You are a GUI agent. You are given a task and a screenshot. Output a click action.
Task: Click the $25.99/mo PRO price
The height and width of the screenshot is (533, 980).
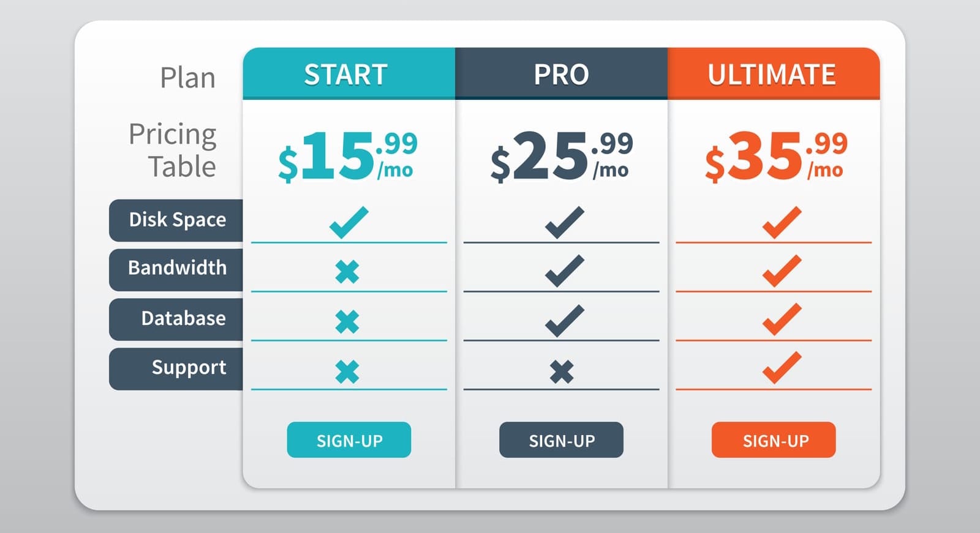(561, 156)
